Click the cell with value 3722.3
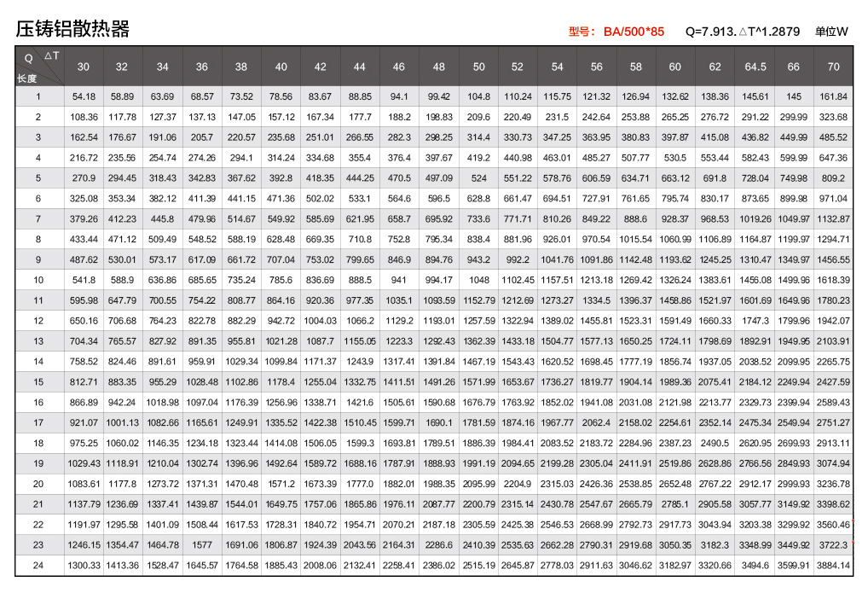 pos(833,544)
